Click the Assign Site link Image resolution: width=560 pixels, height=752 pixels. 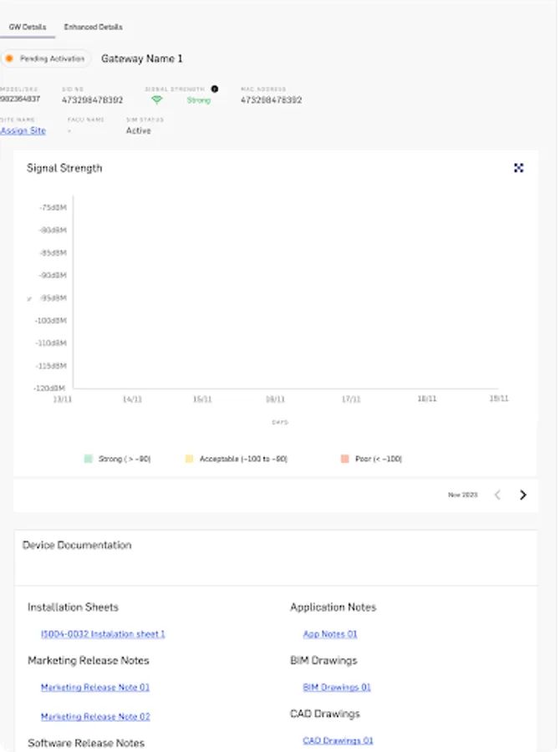(x=23, y=131)
